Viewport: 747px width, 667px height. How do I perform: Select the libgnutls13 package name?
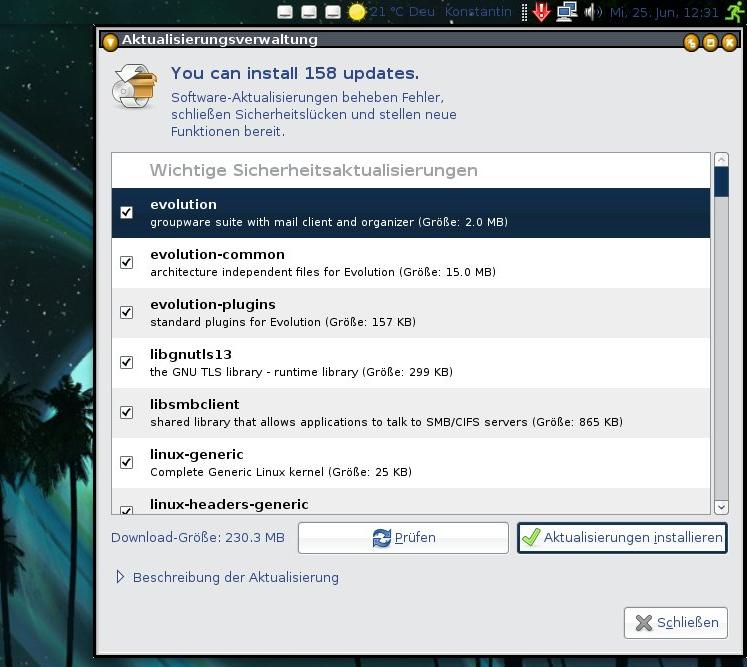click(x=191, y=354)
